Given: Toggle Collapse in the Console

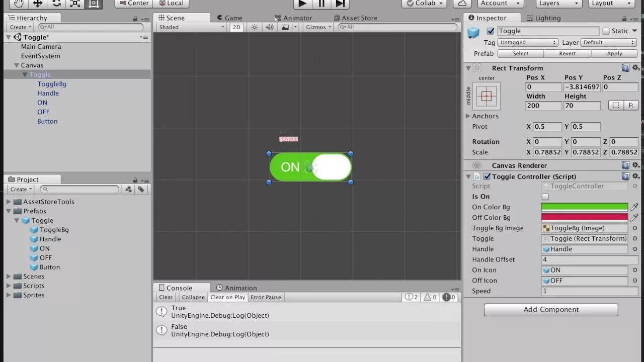Looking at the screenshot, I should [193, 297].
